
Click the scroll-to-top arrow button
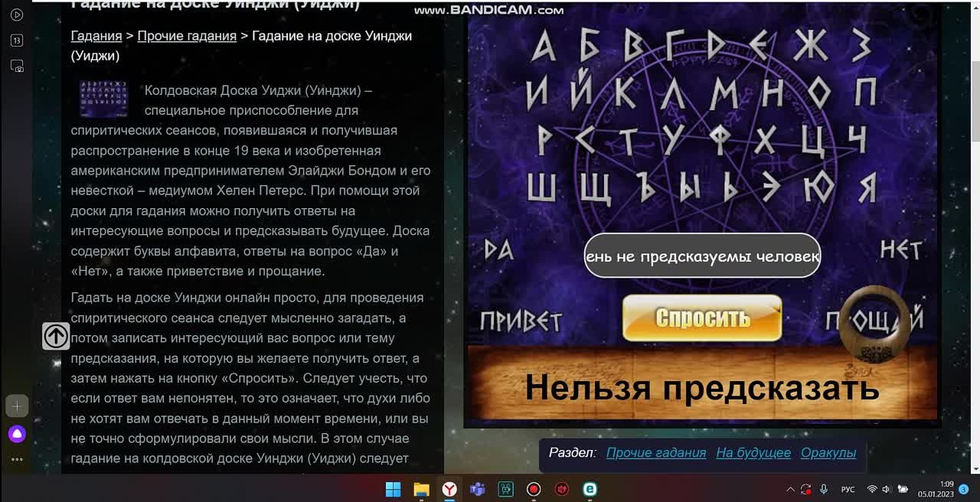(x=56, y=336)
